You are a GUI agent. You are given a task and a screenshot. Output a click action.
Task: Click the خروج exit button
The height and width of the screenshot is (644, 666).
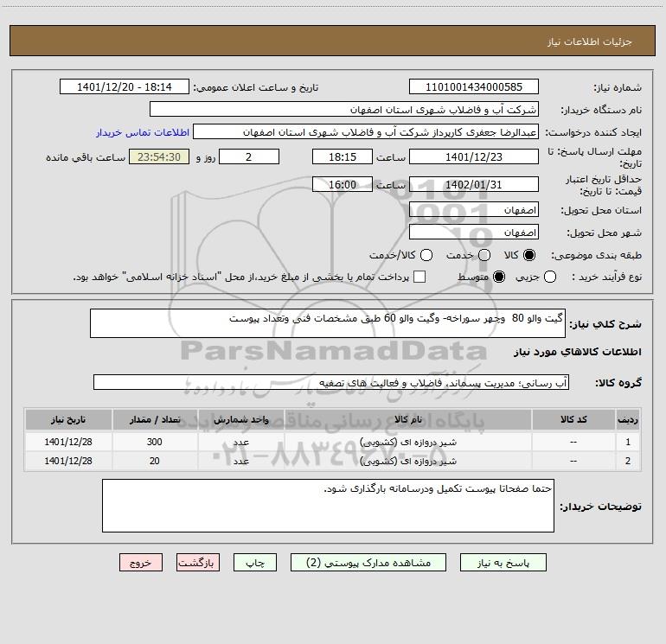coord(141,563)
